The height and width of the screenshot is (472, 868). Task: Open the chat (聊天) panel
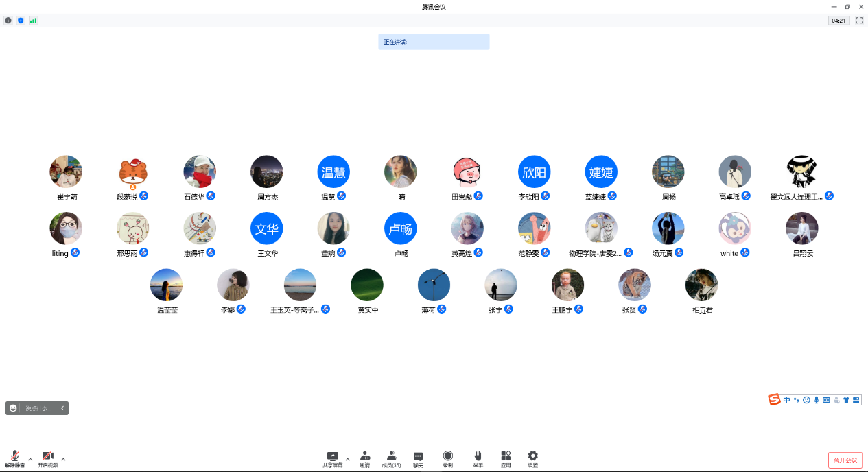pos(418,458)
